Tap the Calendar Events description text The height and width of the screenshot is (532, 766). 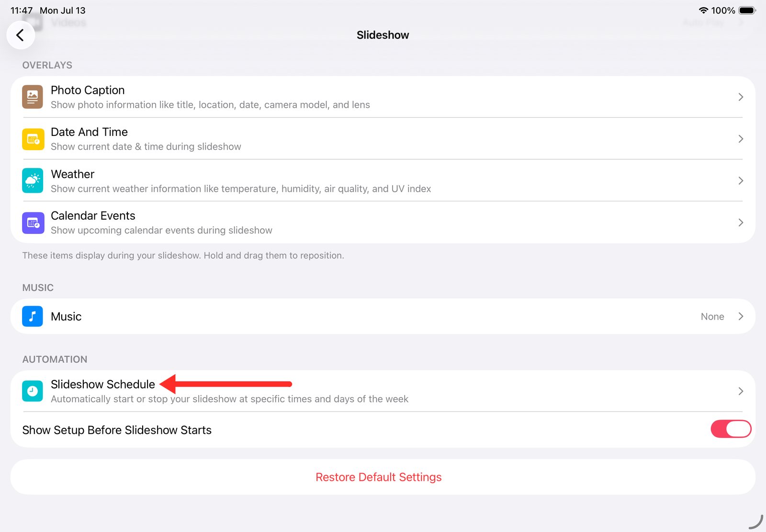point(161,231)
